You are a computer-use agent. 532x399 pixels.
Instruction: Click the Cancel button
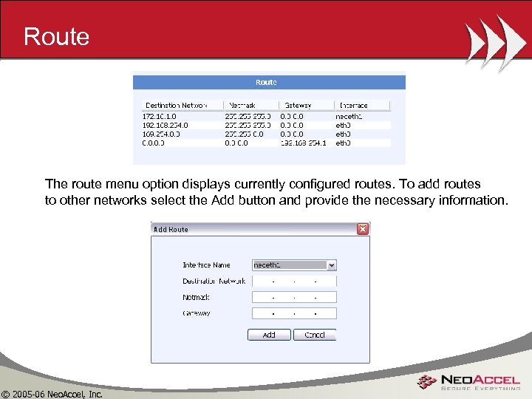click(315, 335)
